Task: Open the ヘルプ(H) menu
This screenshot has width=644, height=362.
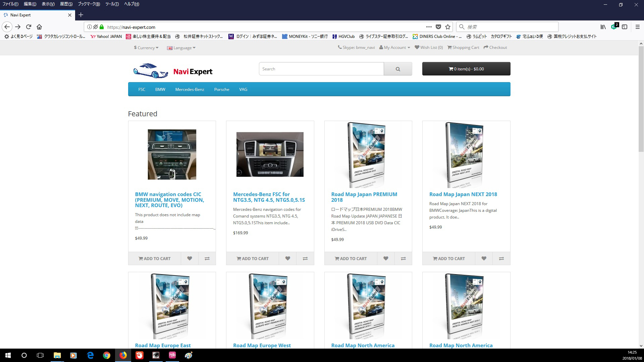Action: (x=131, y=4)
